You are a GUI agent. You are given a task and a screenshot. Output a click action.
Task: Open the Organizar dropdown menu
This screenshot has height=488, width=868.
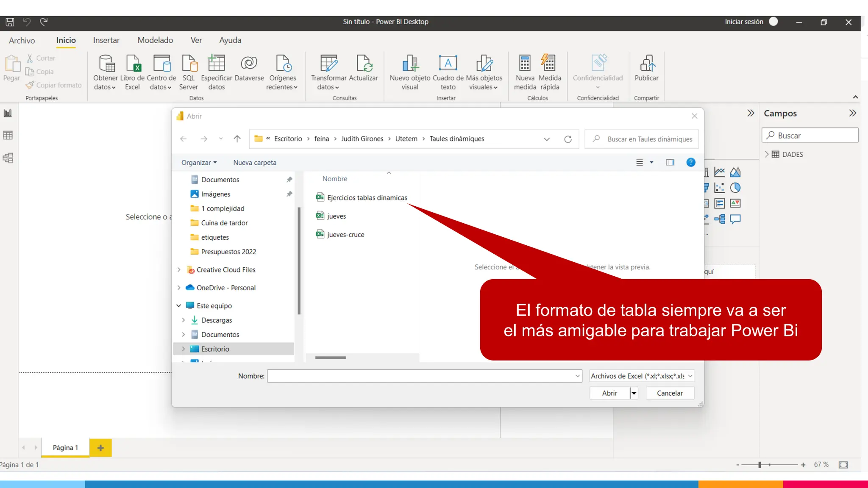(x=199, y=163)
